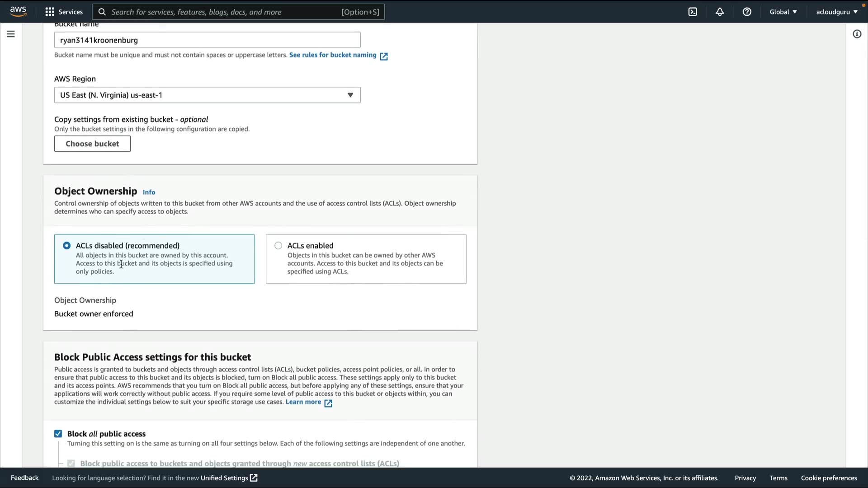This screenshot has width=868, height=488.
Task: Click the external link icon beside bucket naming rules
Action: [384, 56]
